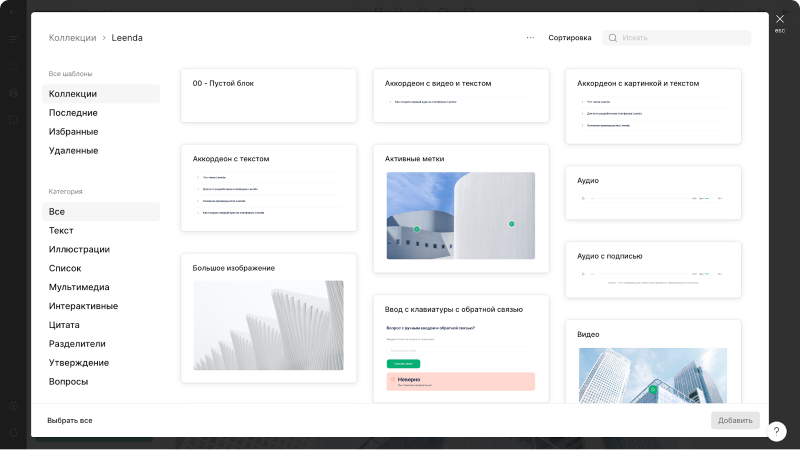
Task: Expand first item in Аккордеон с текстом
Action: click(268, 178)
